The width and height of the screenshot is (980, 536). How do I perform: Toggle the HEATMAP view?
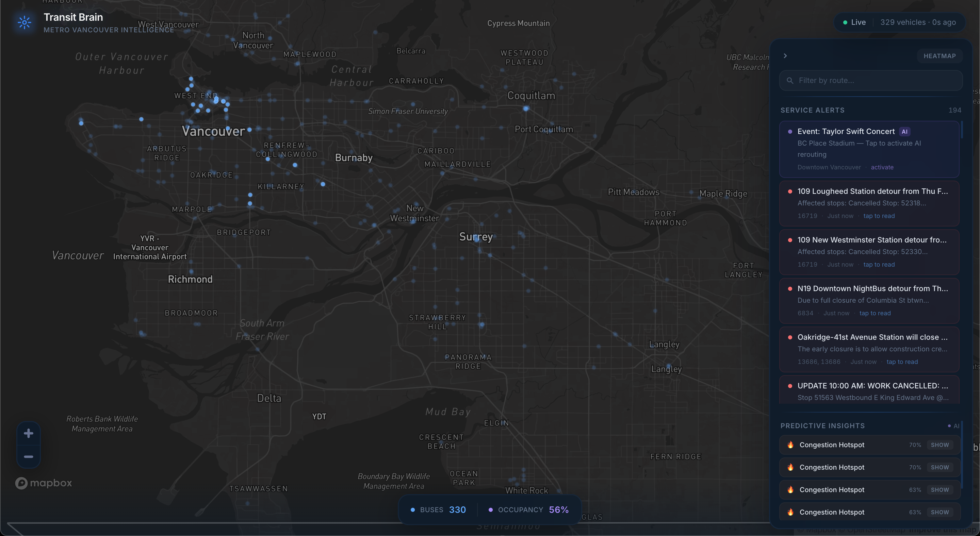click(x=939, y=56)
